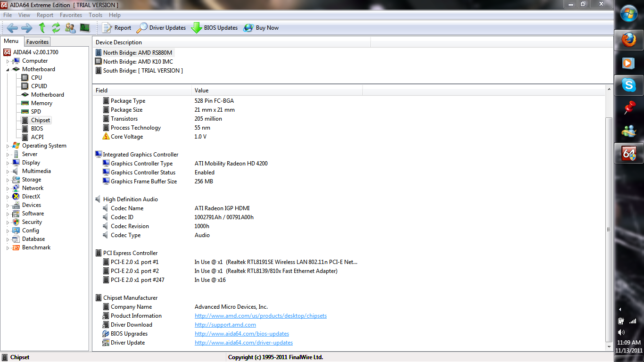This screenshot has width=644, height=362.
Task: Click the green Up arrow icon
Action: coord(42,28)
